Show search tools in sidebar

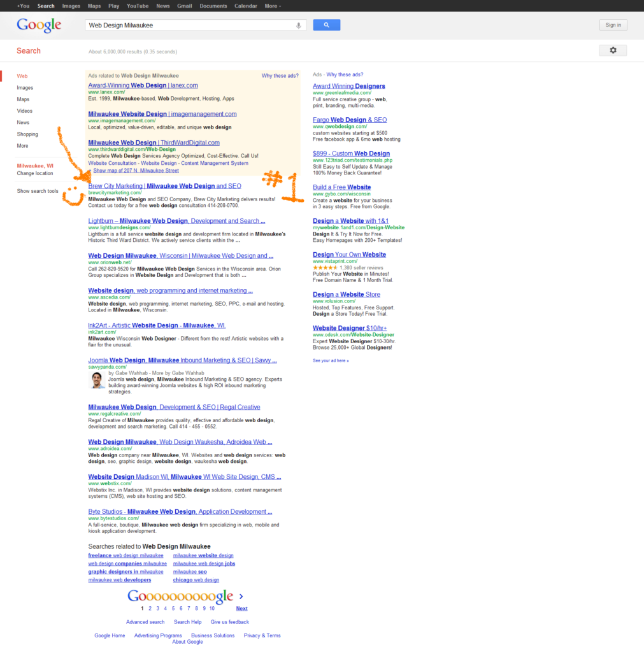point(38,191)
